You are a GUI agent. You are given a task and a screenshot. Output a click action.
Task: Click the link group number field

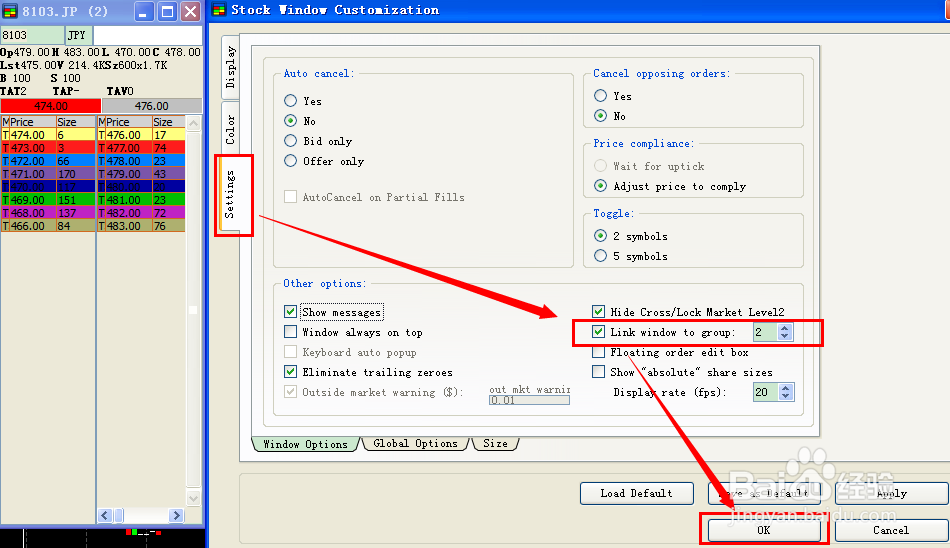click(765, 332)
